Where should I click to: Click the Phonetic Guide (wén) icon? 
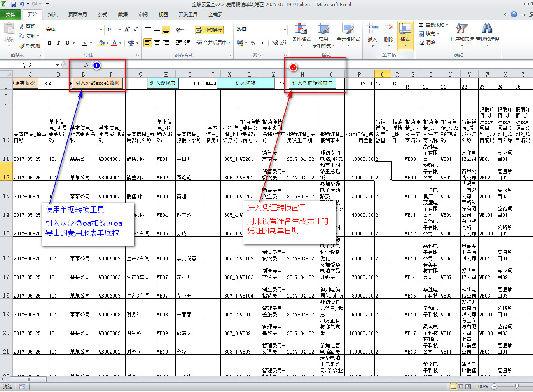pos(131,43)
